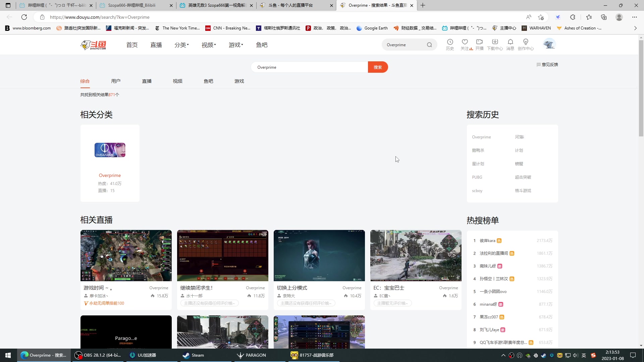Image resolution: width=644 pixels, height=362 pixels.
Task: Refresh the page with reload button
Action: pyautogui.click(x=24, y=17)
